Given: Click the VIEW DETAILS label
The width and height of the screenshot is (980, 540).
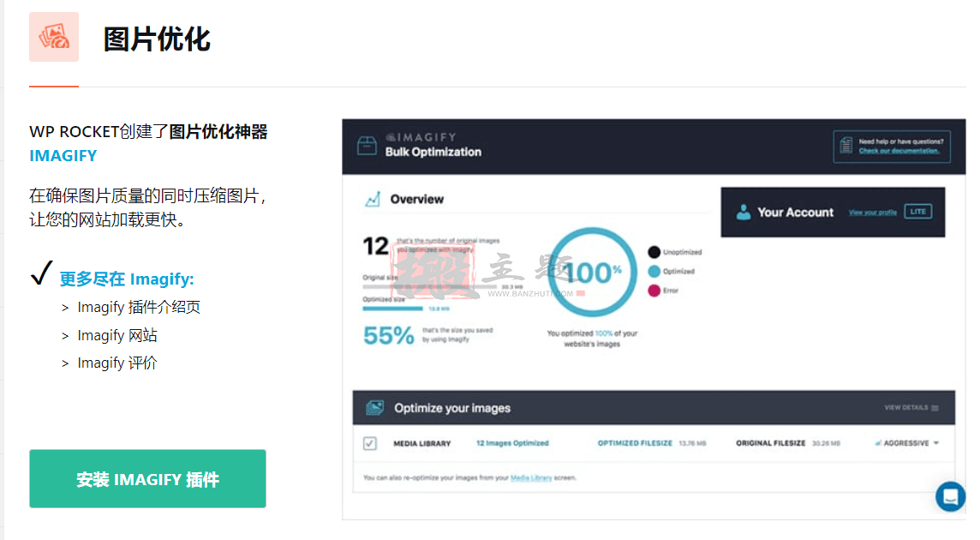Looking at the screenshot, I should point(906,408).
